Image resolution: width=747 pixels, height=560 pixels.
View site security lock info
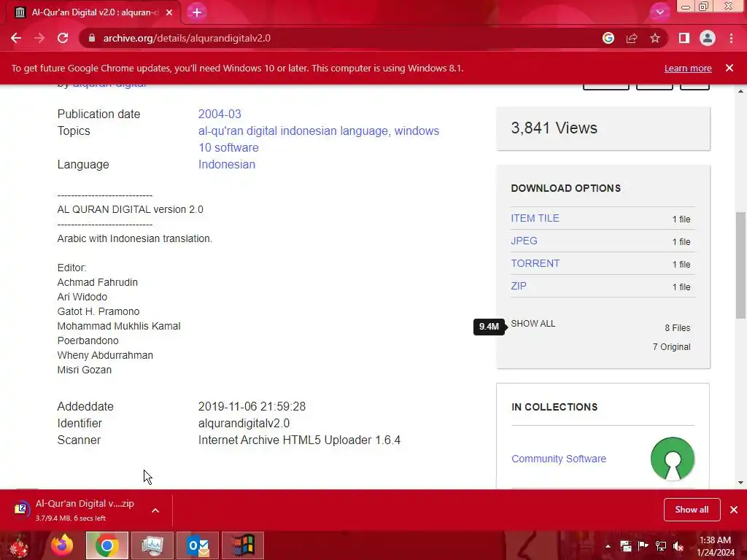(x=91, y=38)
